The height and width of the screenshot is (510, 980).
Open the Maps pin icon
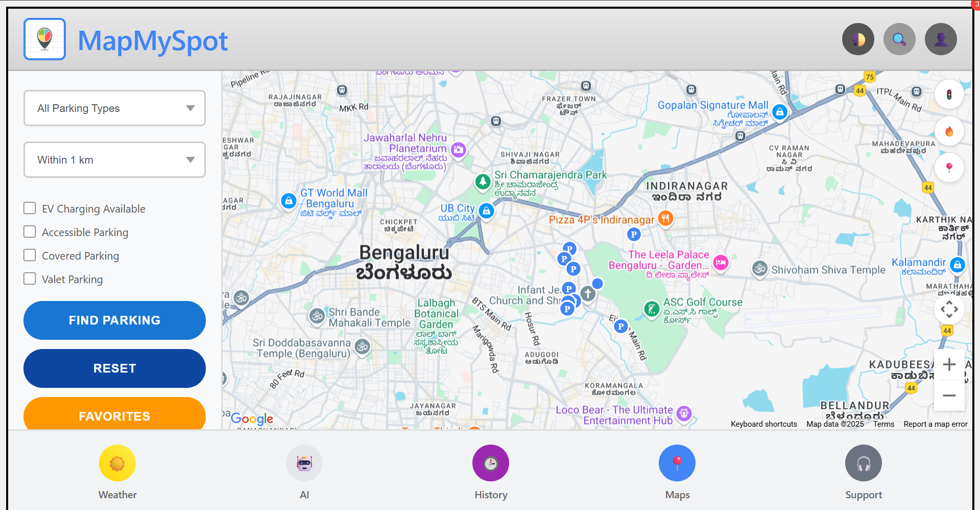coord(677,463)
